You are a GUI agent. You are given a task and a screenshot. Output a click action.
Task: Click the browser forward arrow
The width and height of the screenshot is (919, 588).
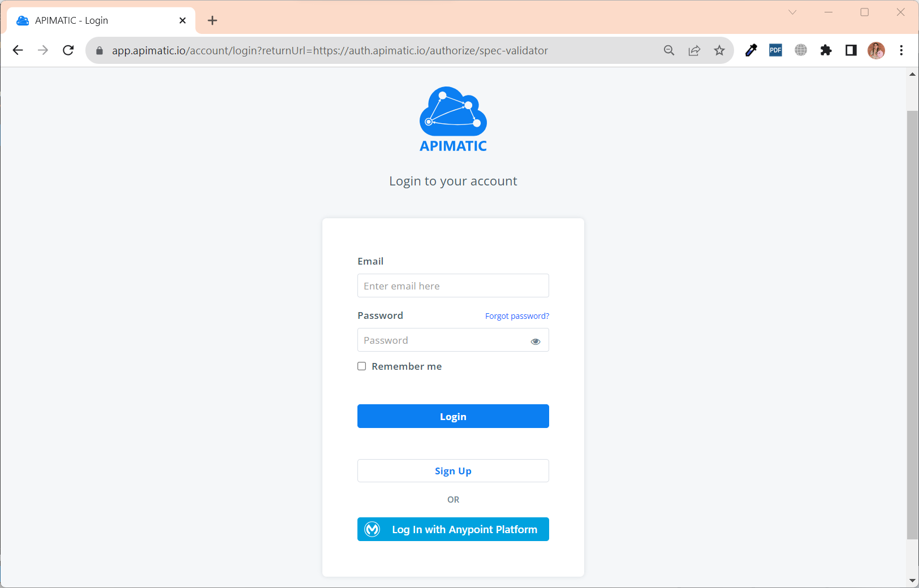pyautogui.click(x=43, y=50)
